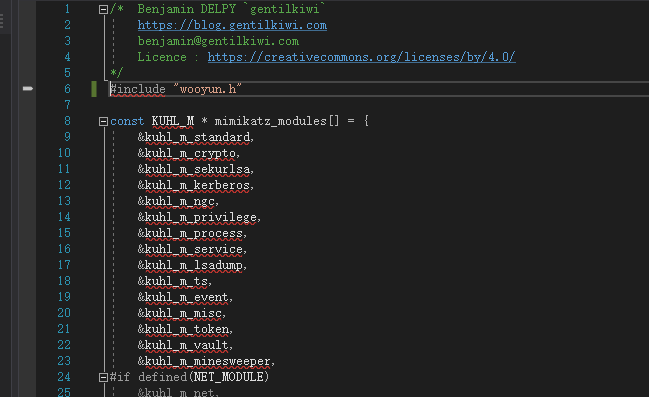Click on &kuhl_m_sekurlsa entry
This screenshot has width=649, height=397.
(x=194, y=169)
